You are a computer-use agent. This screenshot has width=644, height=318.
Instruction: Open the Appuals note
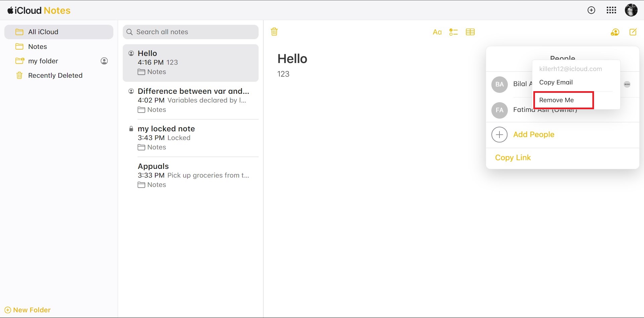pyautogui.click(x=191, y=176)
